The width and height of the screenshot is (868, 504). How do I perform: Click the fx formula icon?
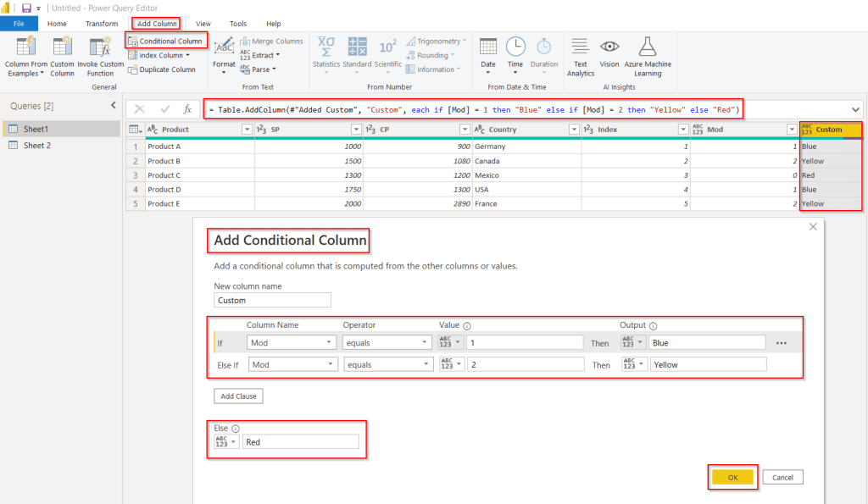[187, 109]
